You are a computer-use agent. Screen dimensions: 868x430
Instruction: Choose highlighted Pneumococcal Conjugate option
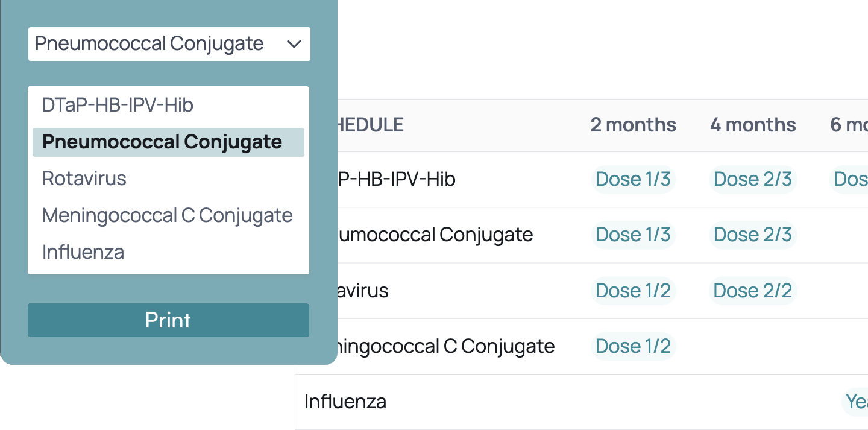[x=162, y=142]
